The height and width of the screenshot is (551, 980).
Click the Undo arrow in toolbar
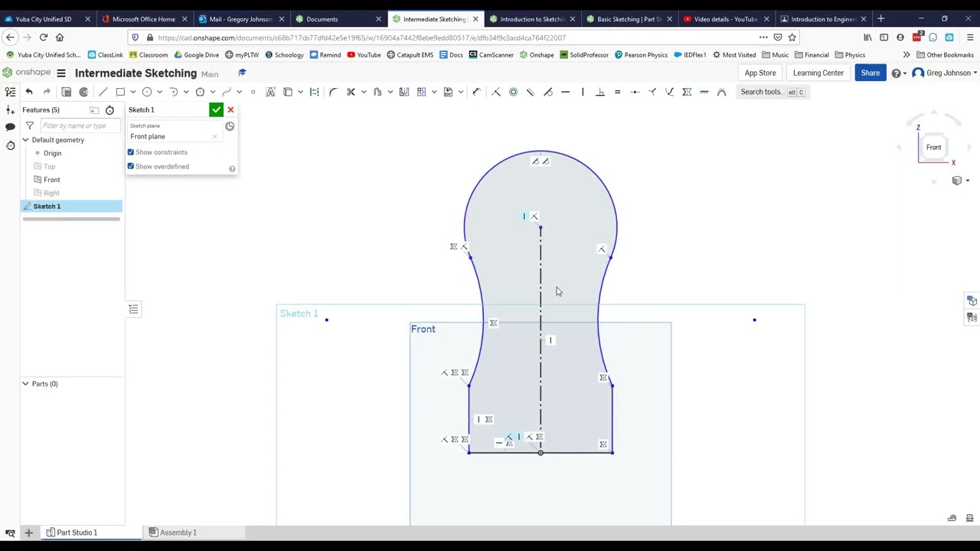coord(29,92)
